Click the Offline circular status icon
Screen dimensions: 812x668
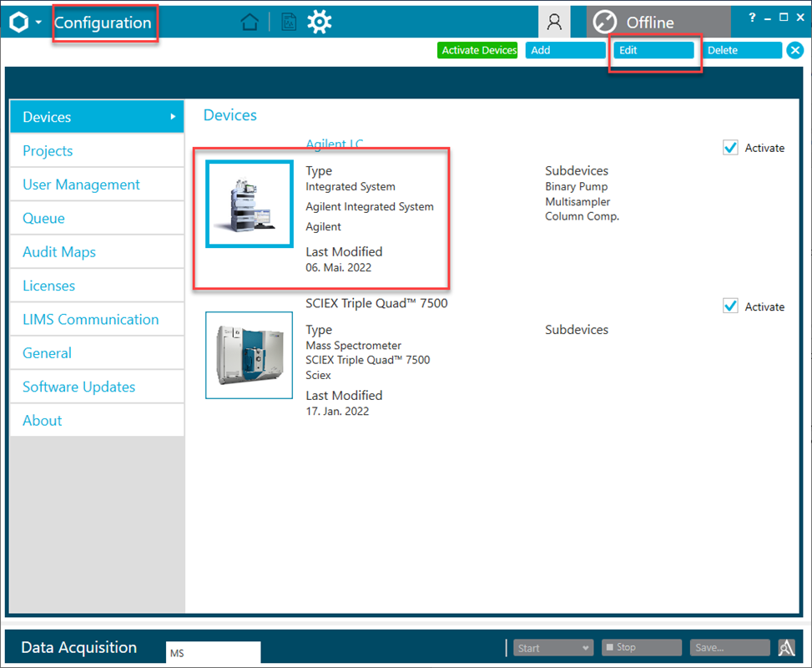[x=604, y=23]
